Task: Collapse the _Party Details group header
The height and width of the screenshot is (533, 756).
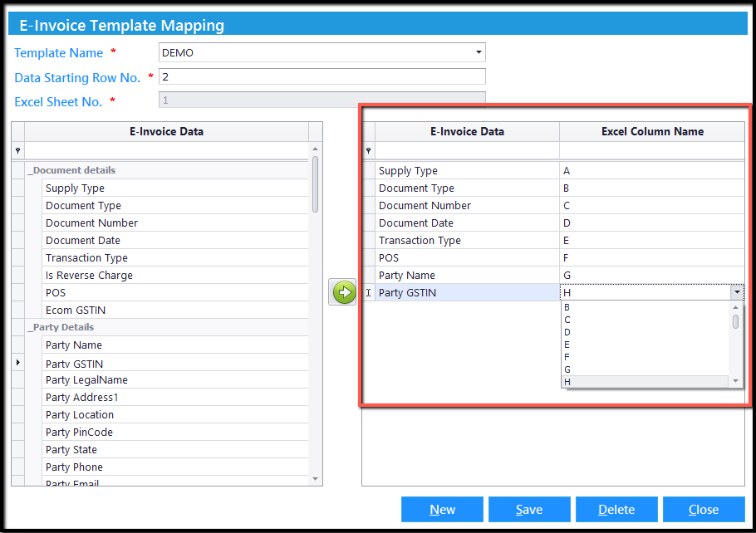Action: point(63,327)
